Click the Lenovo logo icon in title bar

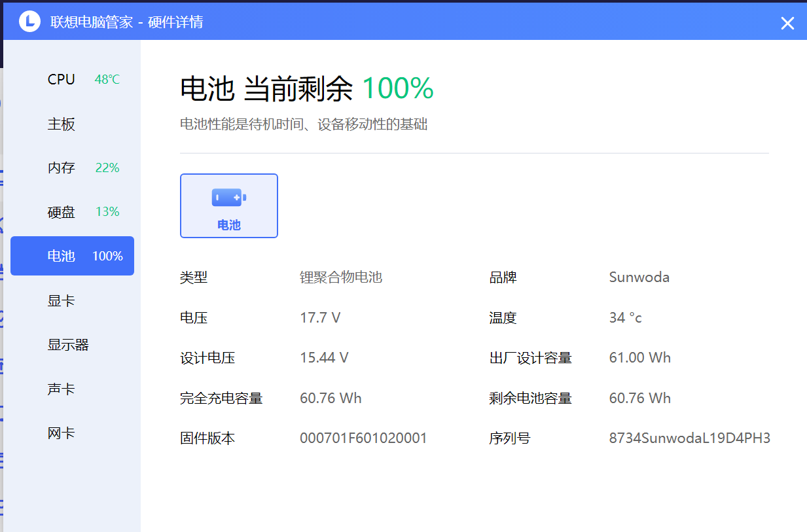(29, 22)
